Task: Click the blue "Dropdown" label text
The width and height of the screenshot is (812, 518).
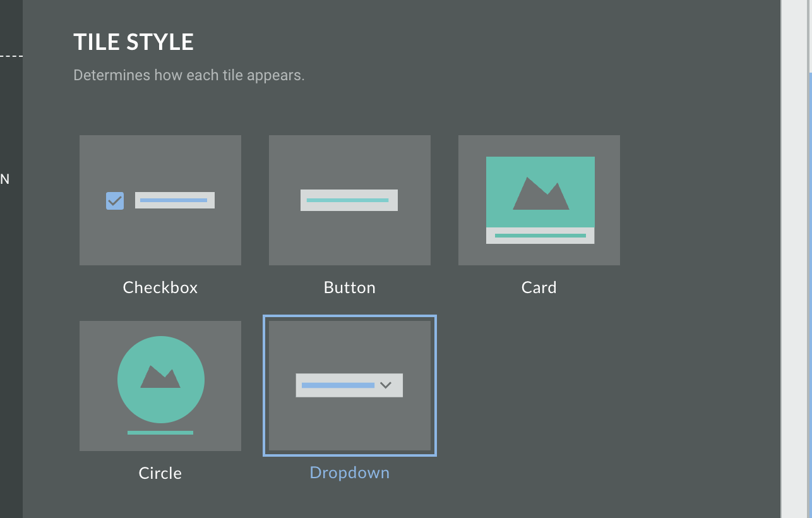Action: coord(349,473)
